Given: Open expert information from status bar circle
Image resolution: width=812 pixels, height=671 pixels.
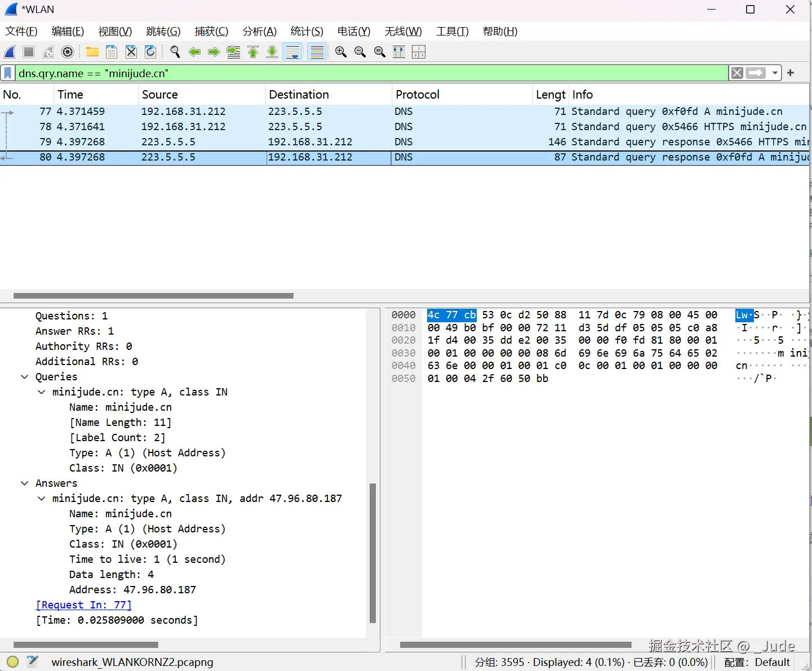Looking at the screenshot, I should coord(12,662).
